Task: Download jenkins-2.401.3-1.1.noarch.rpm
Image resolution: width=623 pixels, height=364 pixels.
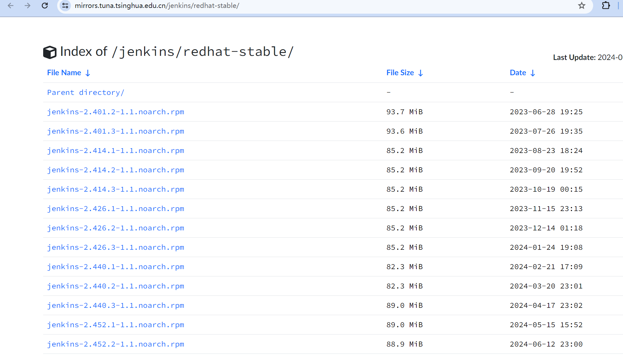Action: (x=116, y=131)
